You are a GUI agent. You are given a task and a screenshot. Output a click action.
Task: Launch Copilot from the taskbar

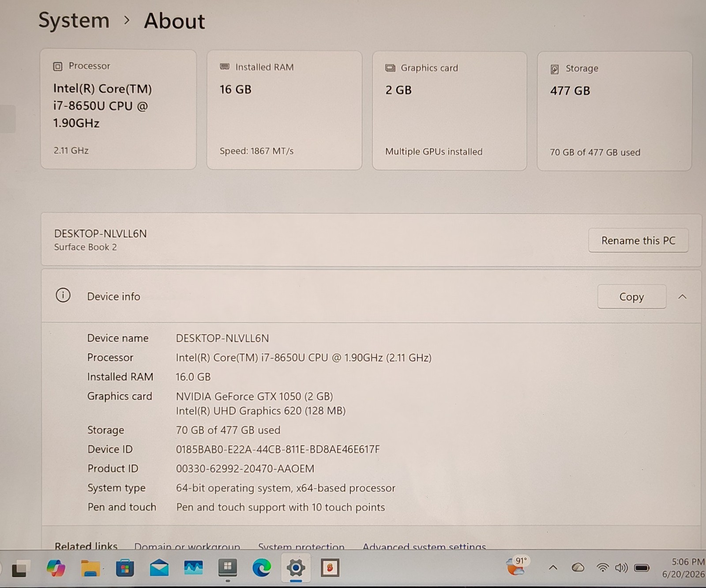tap(56, 568)
